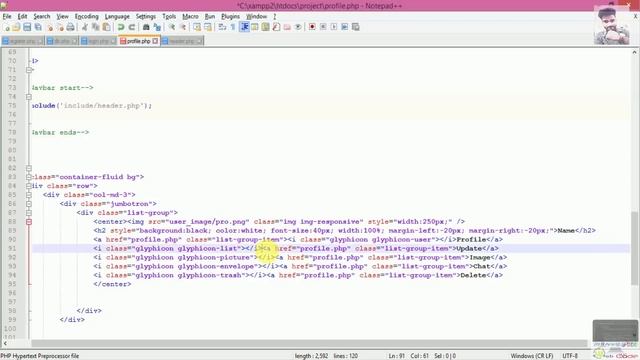Open the User Defined Language icon
The width and height of the screenshot is (640, 360).
pos(255,27)
